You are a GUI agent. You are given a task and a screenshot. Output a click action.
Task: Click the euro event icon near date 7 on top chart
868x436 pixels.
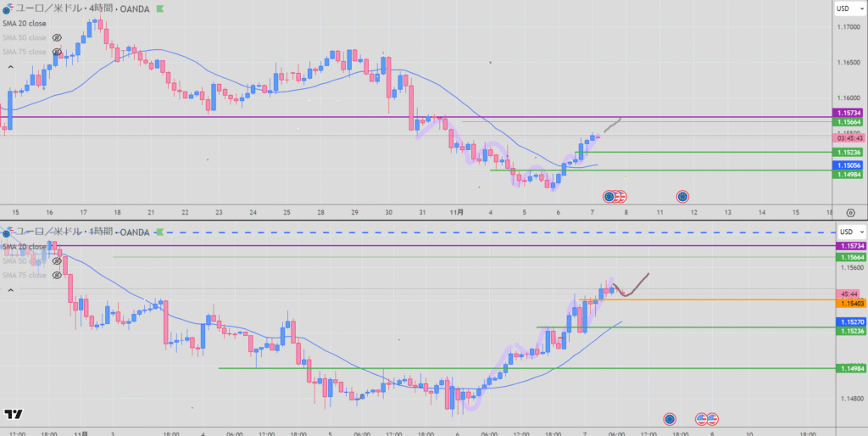point(609,197)
